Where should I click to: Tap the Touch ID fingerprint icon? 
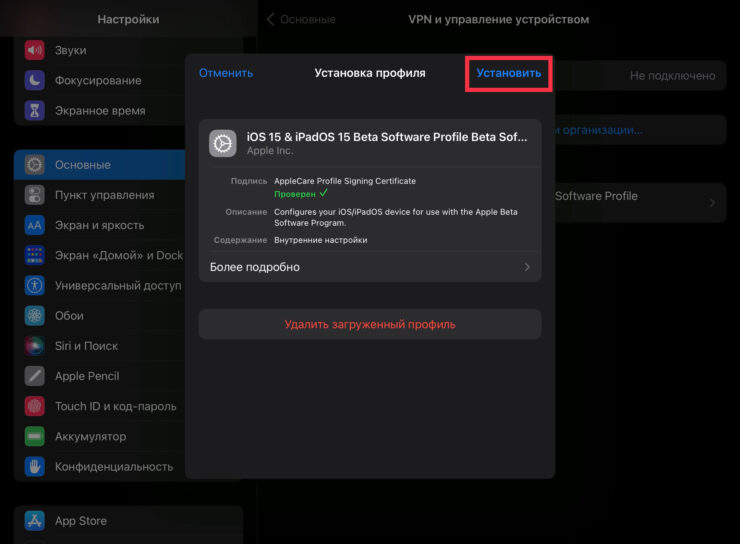click(x=35, y=406)
